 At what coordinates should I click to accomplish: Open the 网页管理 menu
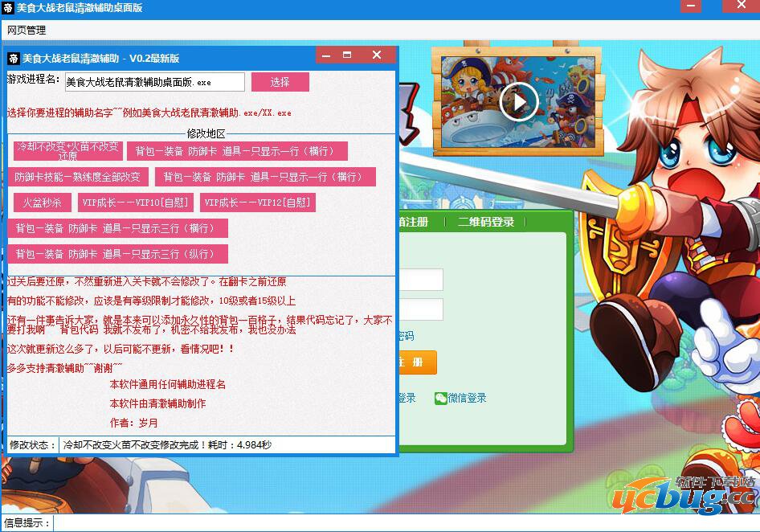(x=27, y=31)
